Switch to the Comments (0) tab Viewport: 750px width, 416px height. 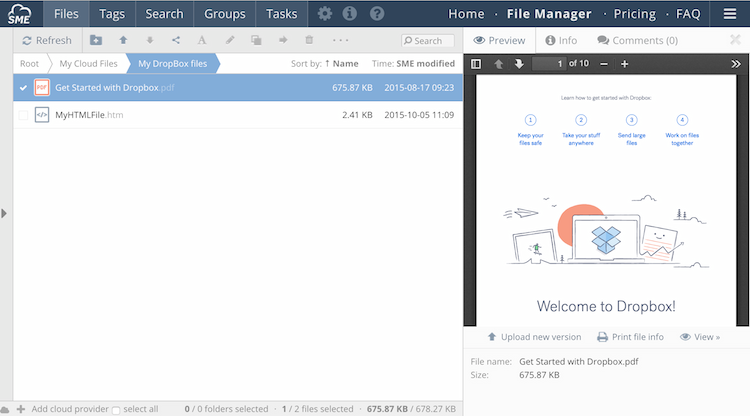pyautogui.click(x=637, y=40)
